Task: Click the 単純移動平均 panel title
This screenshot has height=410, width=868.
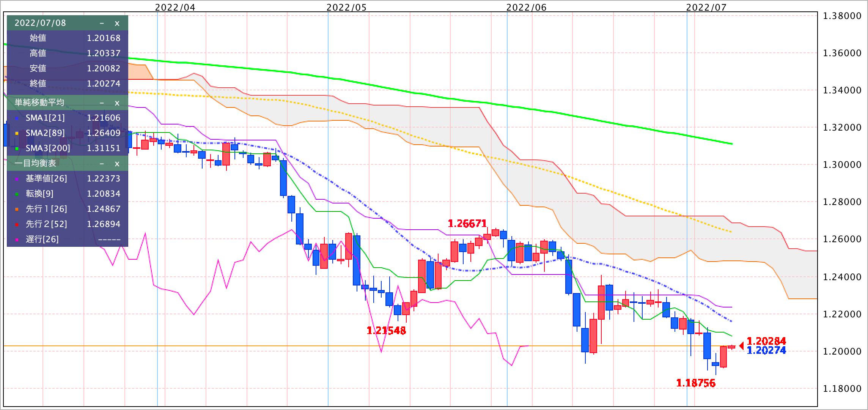Action: click(x=39, y=102)
